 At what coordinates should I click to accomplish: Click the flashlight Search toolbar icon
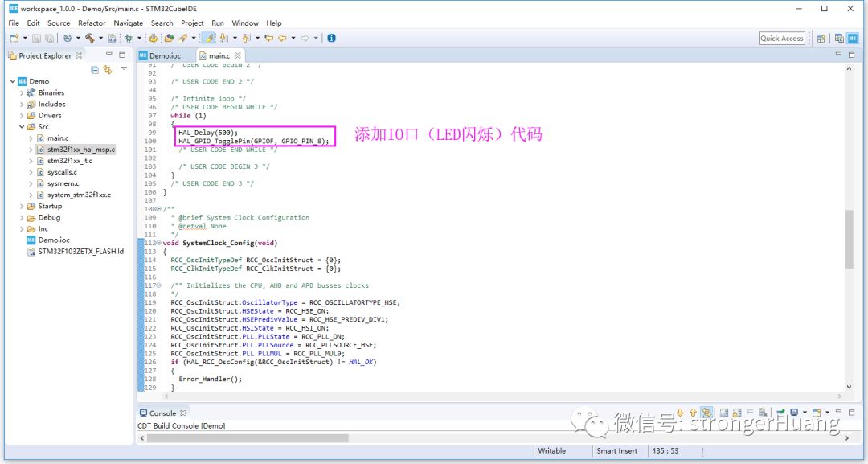(x=182, y=39)
